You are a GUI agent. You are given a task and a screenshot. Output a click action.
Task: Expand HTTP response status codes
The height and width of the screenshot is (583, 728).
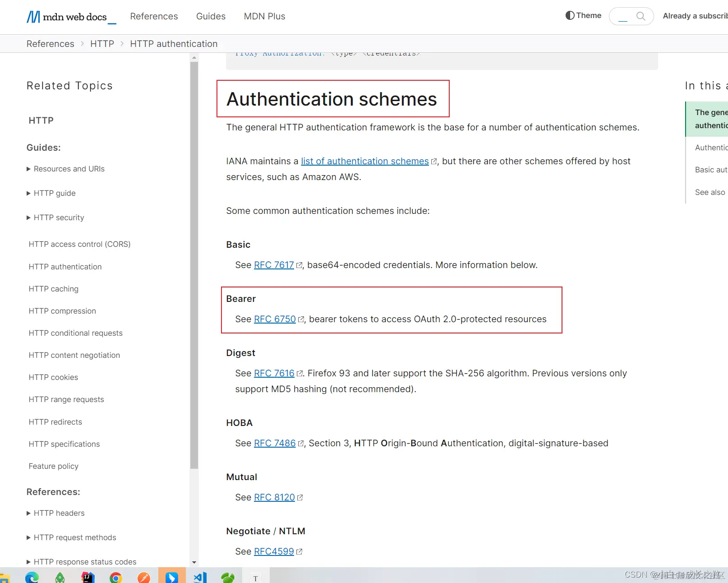[82, 562]
